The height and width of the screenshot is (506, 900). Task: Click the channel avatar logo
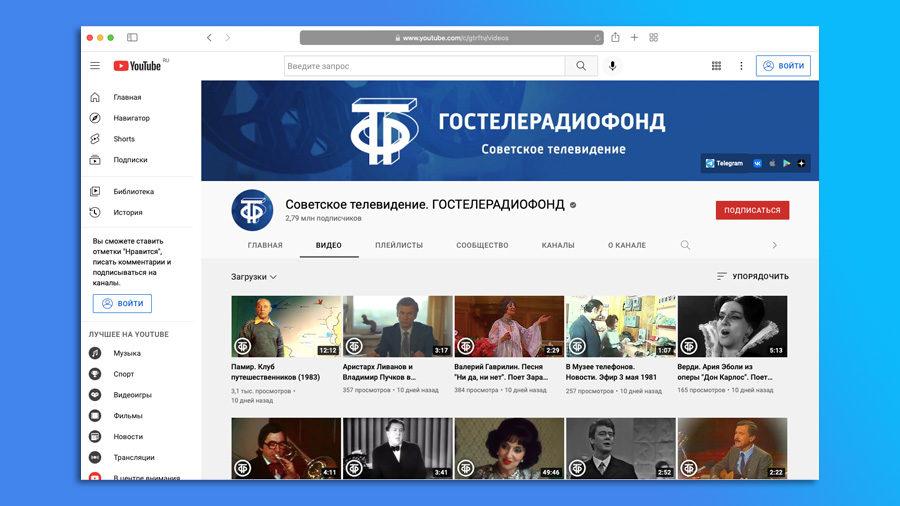pyautogui.click(x=253, y=210)
